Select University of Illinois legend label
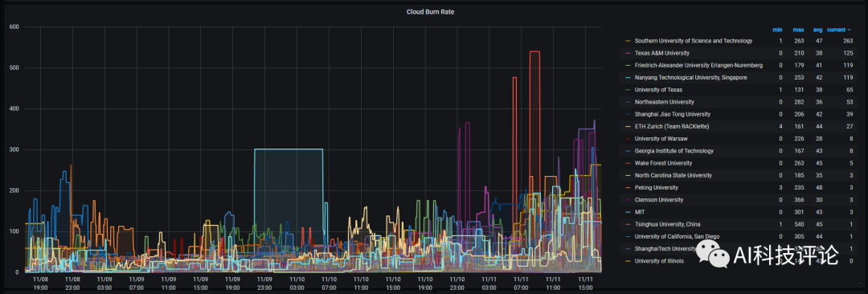868x294 pixels. [659, 260]
